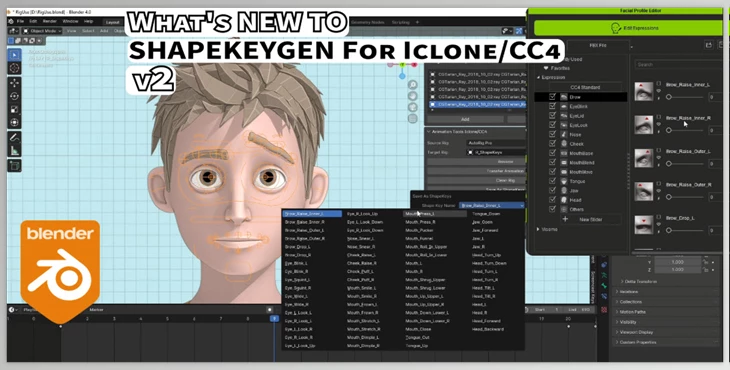
Task: Click the editor type icon in viewport header
Action: coord(13,31)
